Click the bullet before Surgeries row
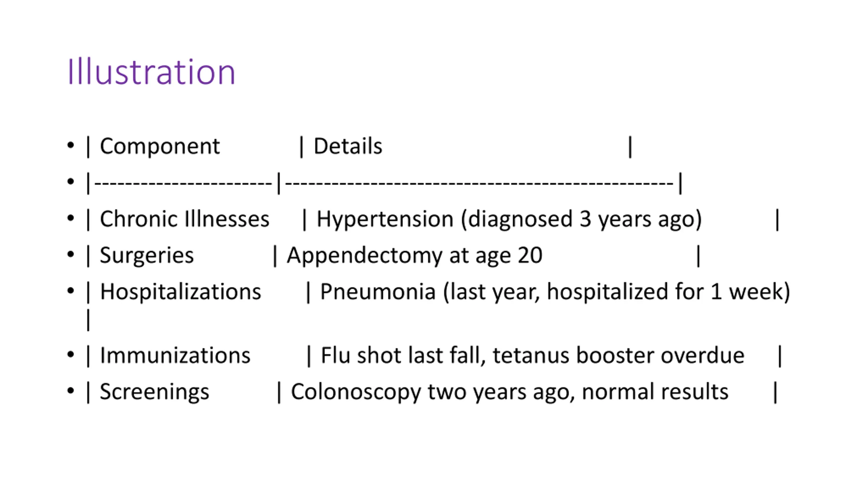The height and width of the screenshot is (488, 868). [71, 254]
